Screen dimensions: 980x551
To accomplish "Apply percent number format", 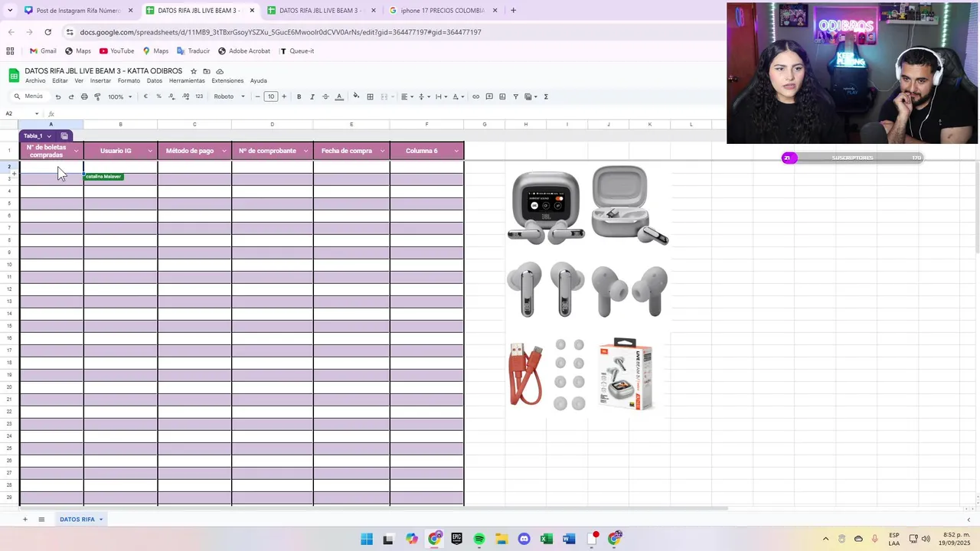I will pyautogui.click(x=158, y=96).
